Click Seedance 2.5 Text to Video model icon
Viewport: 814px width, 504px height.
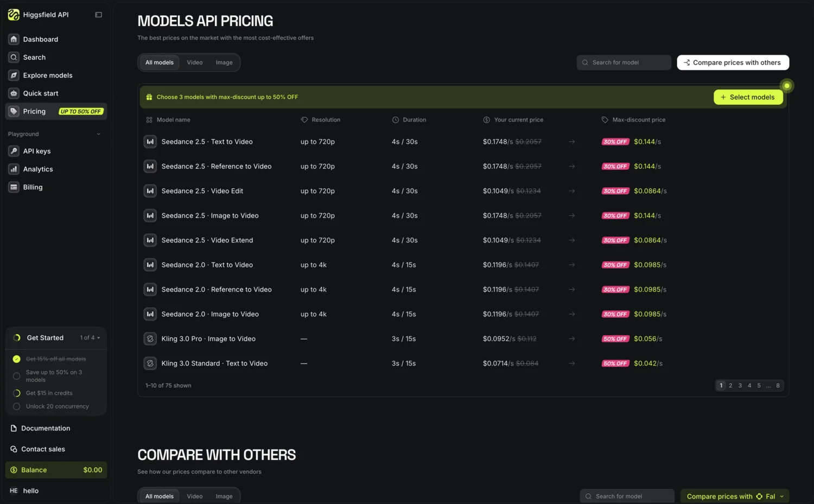click(x=150, y=142)
